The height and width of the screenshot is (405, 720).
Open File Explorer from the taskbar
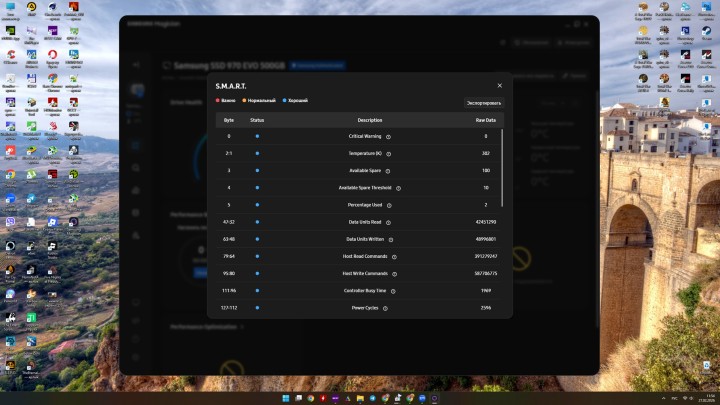point(360,398)
